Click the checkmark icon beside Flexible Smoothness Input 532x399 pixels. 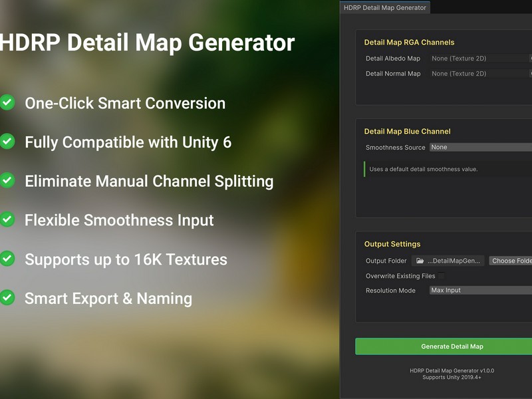7,219
